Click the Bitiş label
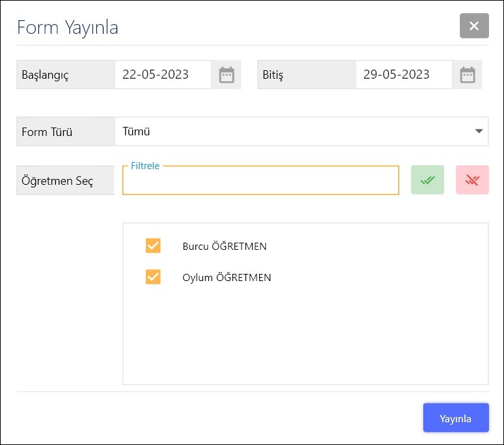Image resolution: width=504 pixels, height=445 pixels. tap(273, 75)
